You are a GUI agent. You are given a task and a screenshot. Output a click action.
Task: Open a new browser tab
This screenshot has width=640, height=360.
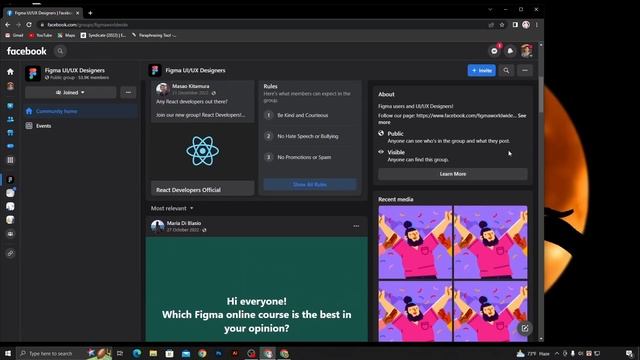[90, 13]
